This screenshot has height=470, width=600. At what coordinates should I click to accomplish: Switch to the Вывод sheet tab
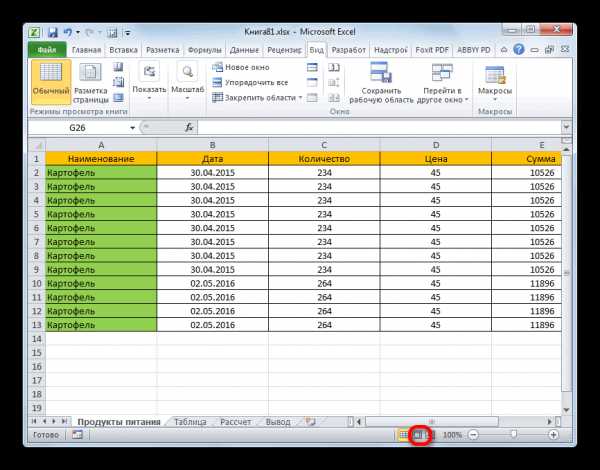pos(278,422)
